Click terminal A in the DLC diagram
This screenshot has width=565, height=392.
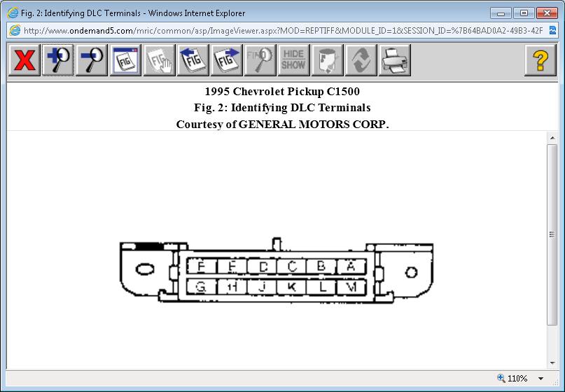pos(351,267)
